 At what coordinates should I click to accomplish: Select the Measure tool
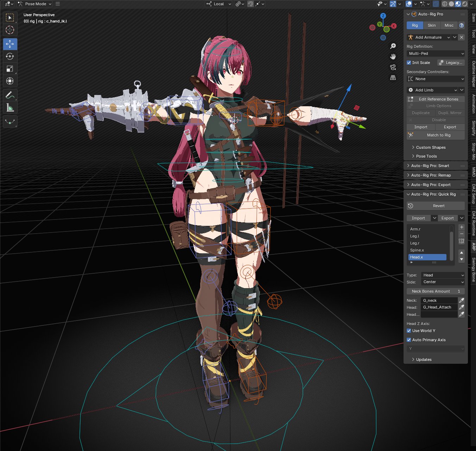(10, 107)
